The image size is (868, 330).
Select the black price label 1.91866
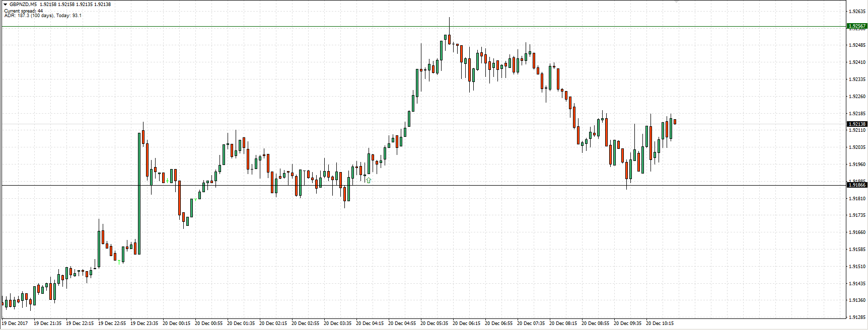(x=857, y=185)
